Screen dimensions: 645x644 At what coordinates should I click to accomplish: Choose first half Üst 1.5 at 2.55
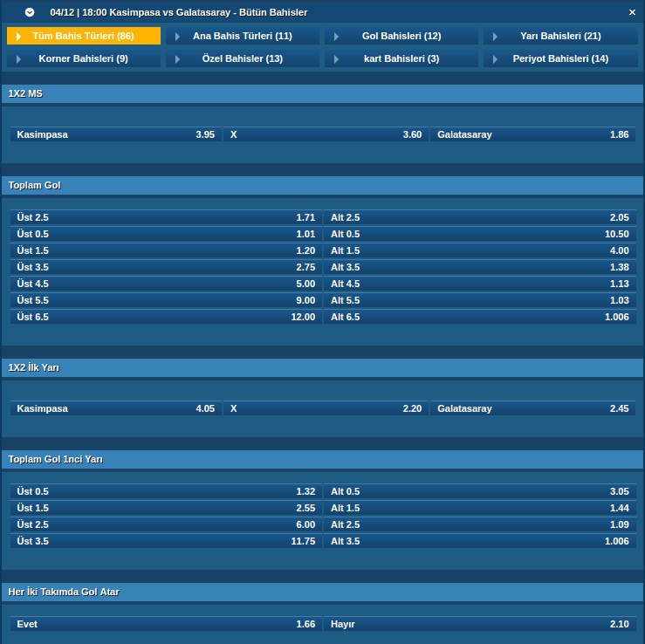tap(166, 508)
